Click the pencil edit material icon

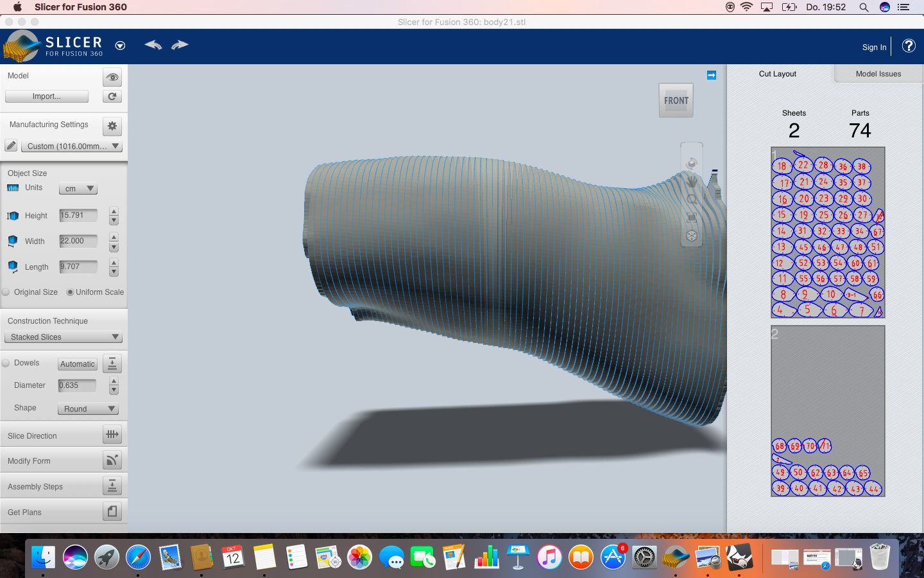pos(11,146)
